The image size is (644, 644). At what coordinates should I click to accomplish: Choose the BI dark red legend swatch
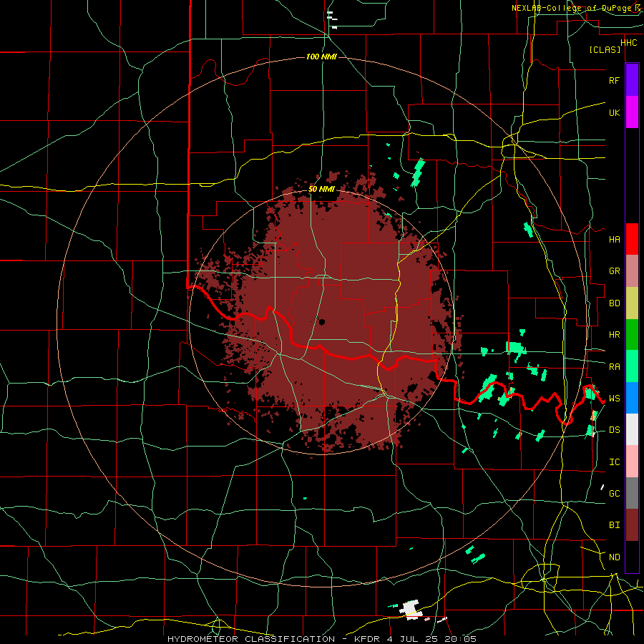(632, 525)
